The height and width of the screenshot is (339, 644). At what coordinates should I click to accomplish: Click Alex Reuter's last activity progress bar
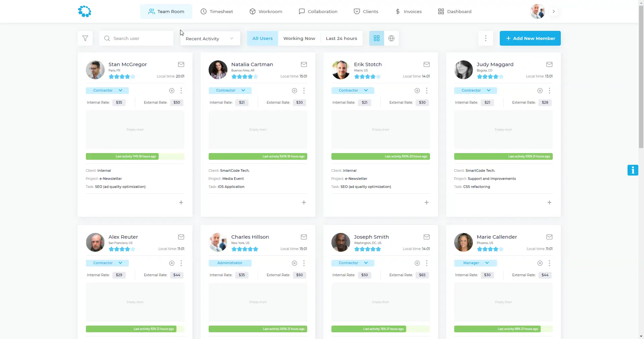click(x=135, y=329)
